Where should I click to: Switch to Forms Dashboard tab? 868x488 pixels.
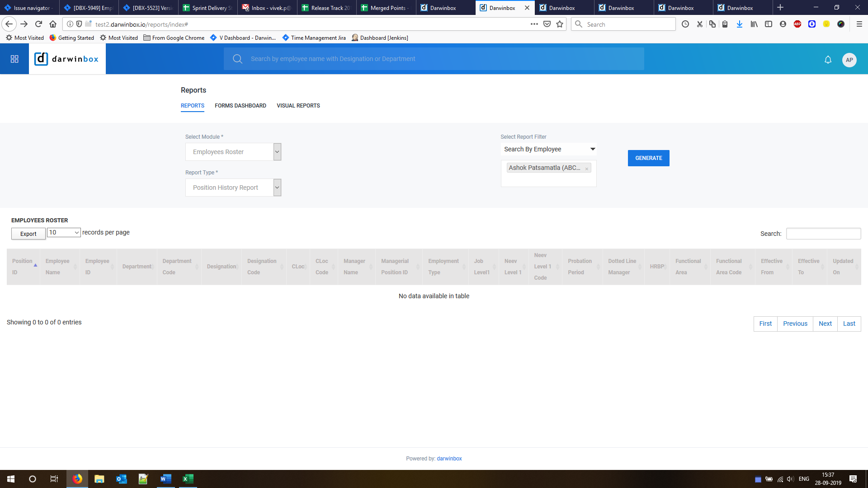[240, 106]
